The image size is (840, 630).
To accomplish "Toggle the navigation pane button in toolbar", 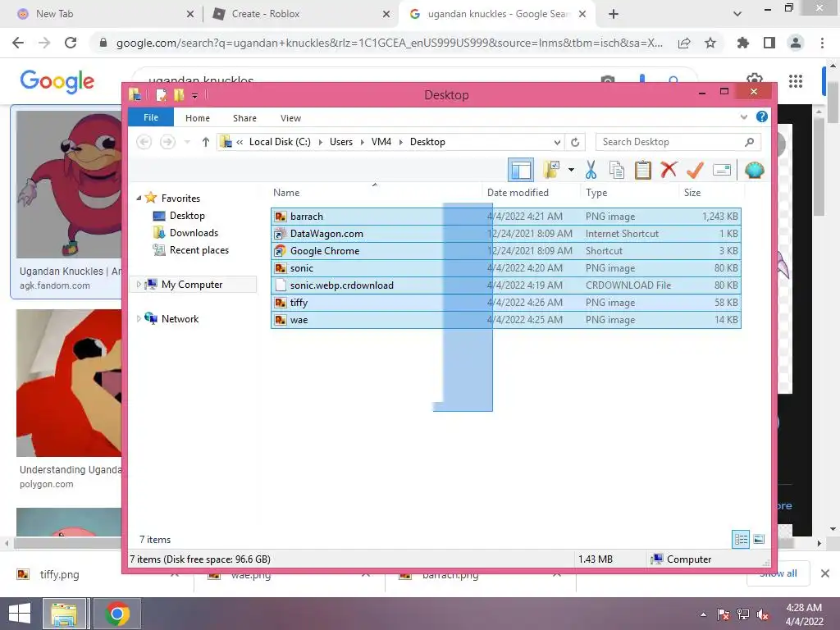I will point(521,171).
